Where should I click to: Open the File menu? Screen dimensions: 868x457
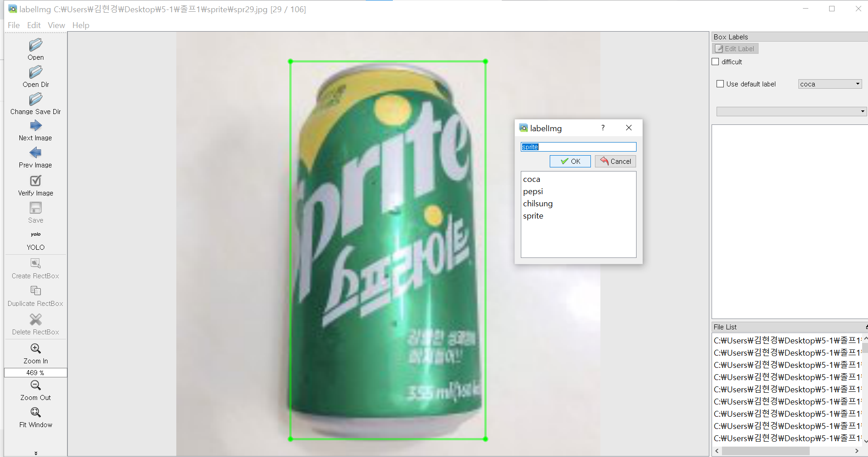click(14, 25)
